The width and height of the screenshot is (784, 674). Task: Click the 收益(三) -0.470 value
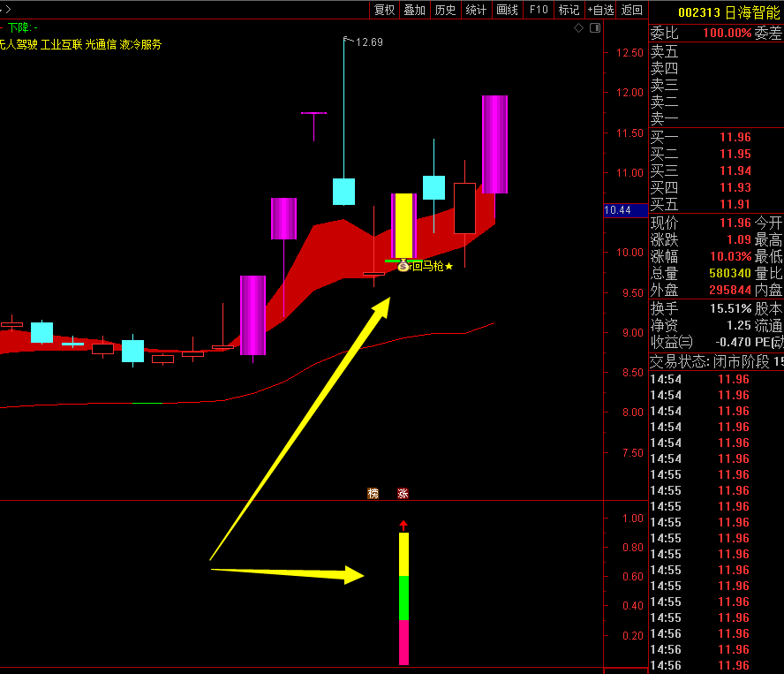(x=734, y=342)
